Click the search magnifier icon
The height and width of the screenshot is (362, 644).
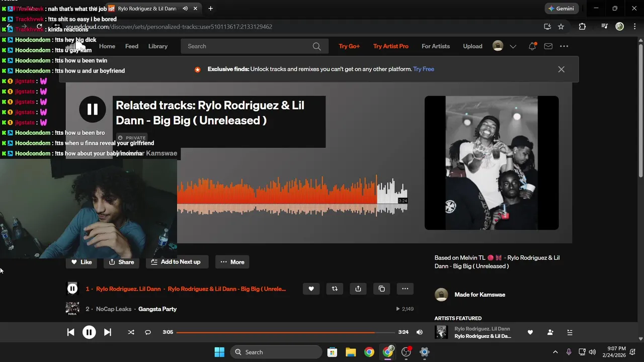pos(316,46)
